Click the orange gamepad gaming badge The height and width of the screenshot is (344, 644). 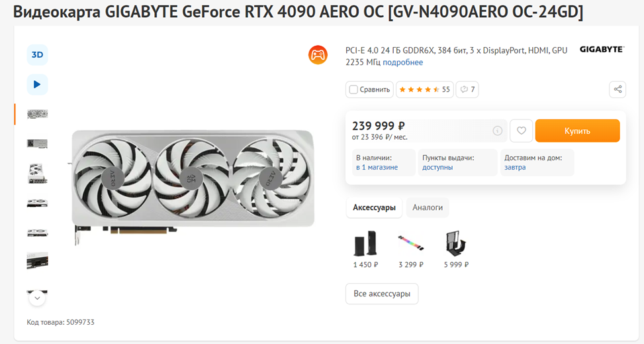click(x=318, y=55)
